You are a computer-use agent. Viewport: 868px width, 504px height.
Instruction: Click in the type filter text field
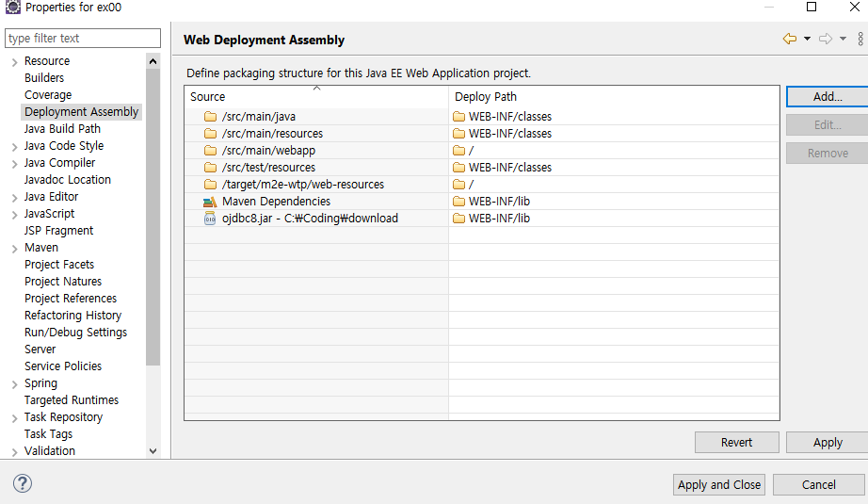click(x=83, y=39)
